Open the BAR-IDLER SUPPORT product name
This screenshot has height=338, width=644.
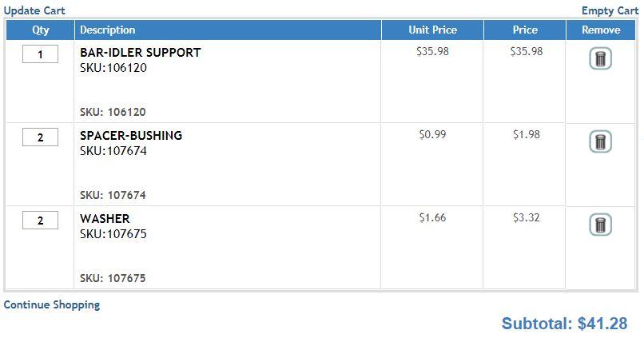(x=141, y=53)
